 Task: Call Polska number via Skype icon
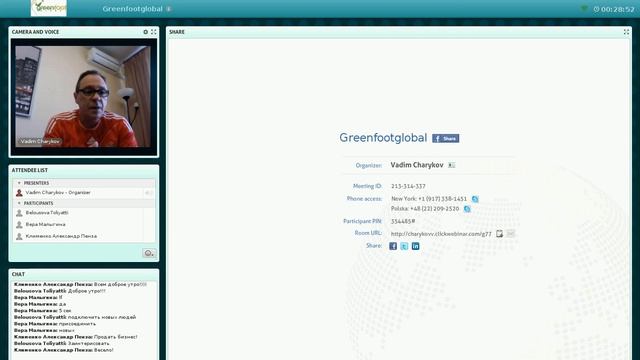pyautogui.click(x=467, y=209)
